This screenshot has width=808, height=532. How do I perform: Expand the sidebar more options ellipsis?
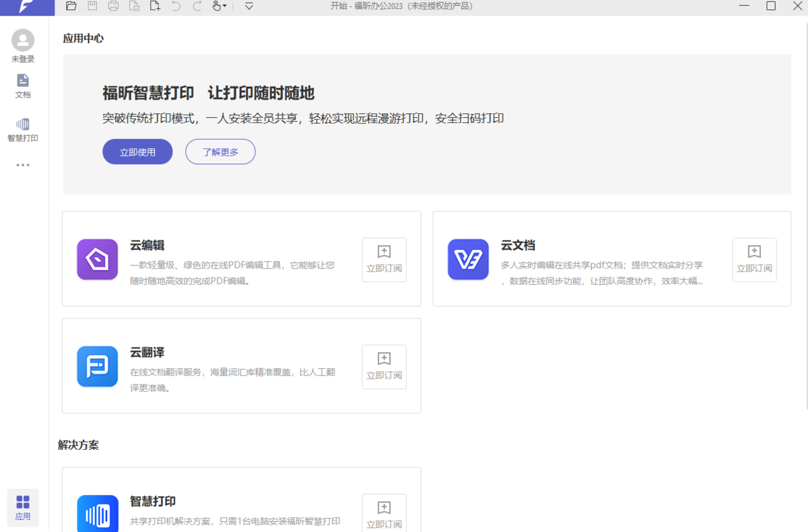[23, 165]
